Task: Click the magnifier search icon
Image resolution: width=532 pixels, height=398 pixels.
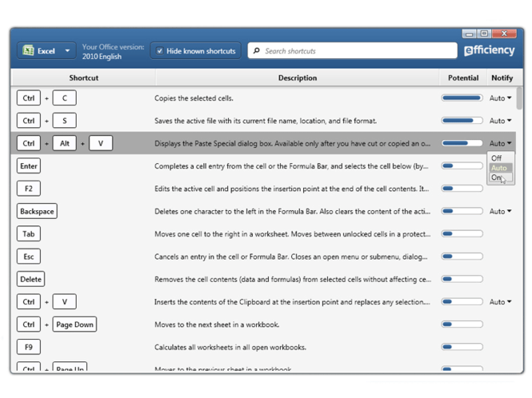Action: pyautogui.click(x=257, y=50)
